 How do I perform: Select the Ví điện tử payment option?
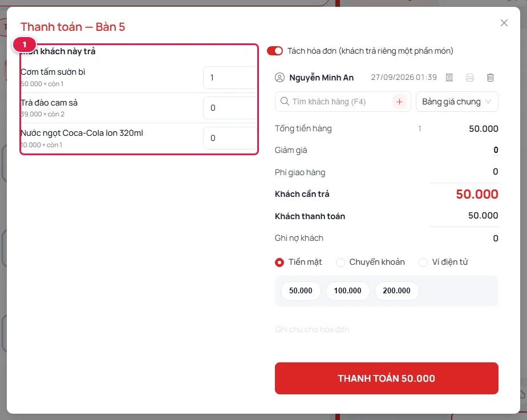tap(423, 262)
